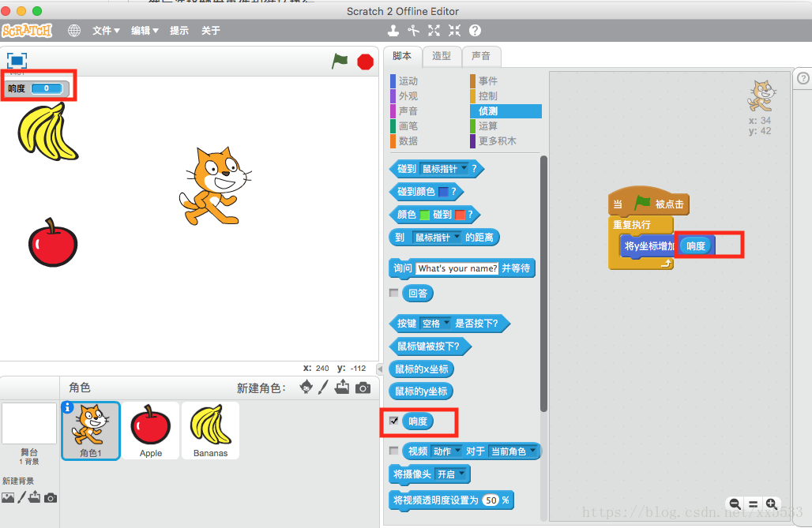Screen dimensions: 812x528
Task: Pick green swatch in 颜色碰到 block
Action: (x=424, y=215)
